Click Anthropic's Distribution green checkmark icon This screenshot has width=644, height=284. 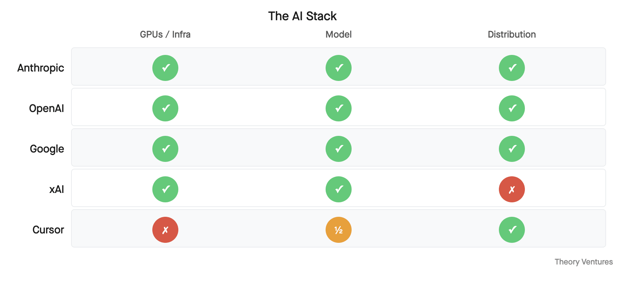[x=512, y=68]
